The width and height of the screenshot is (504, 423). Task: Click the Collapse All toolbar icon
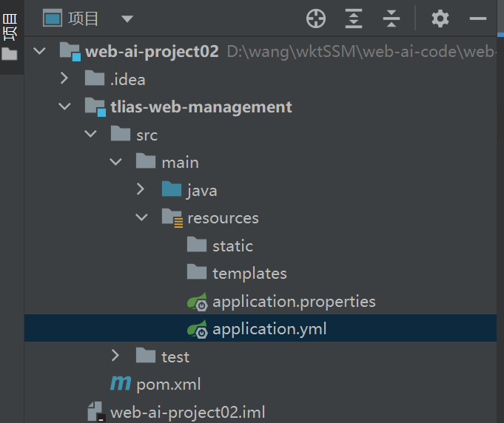pyautogui.click(x=392, y=18)
